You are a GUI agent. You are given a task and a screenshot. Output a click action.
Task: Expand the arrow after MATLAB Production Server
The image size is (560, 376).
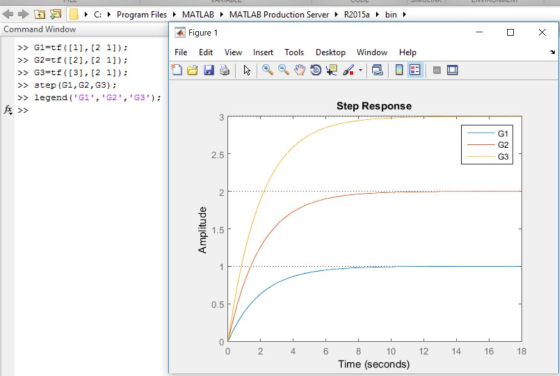[336, 15]
